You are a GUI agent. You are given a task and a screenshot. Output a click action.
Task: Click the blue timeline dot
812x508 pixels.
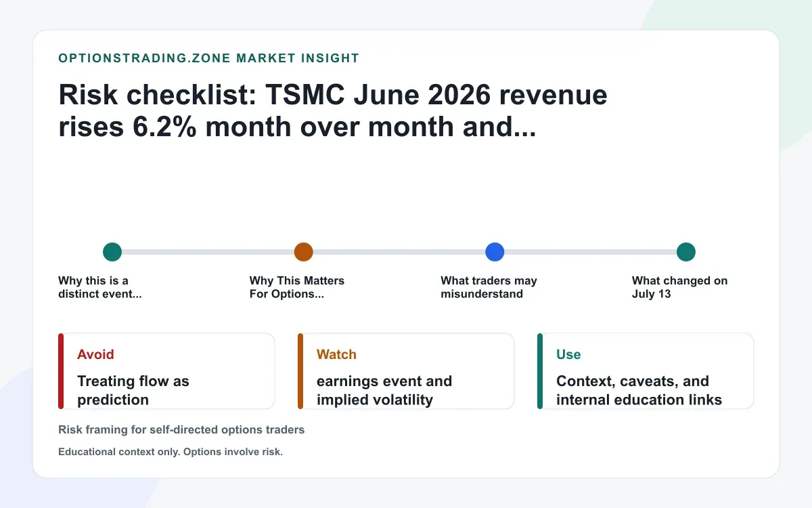(x=495, y=252)
